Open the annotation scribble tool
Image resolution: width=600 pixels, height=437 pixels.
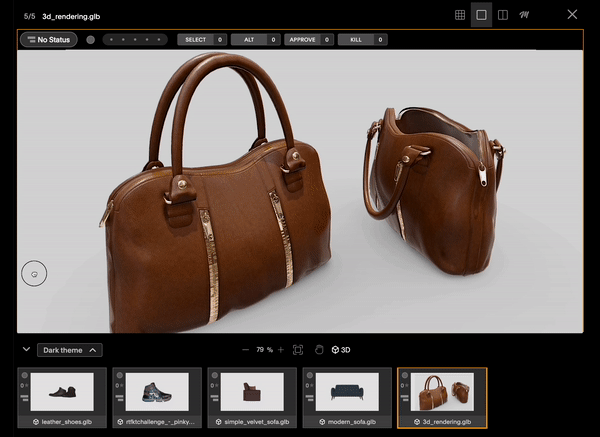524,15
